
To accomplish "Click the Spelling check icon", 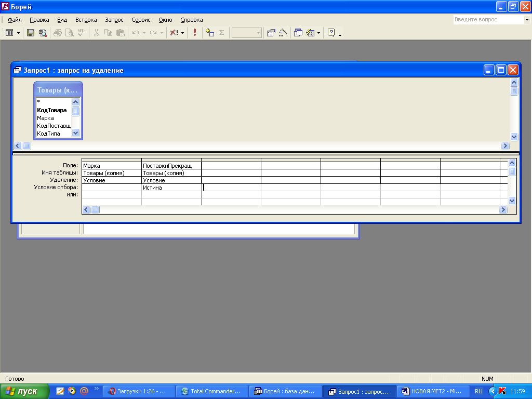I will click(x=81, y=33).
